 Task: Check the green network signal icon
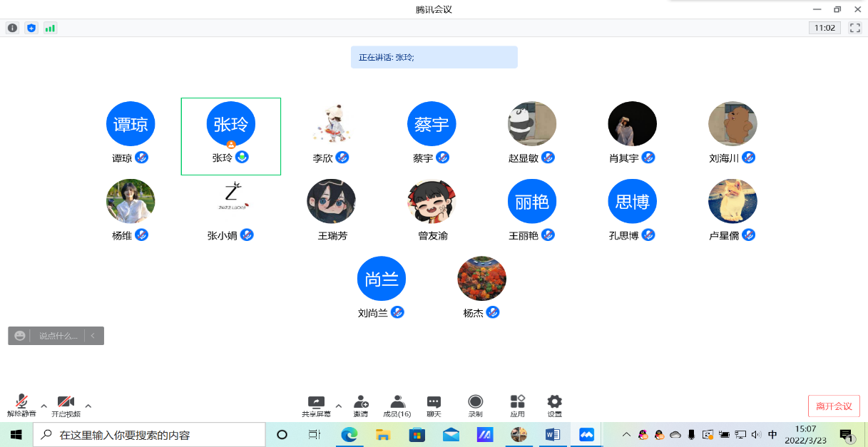pyautogui.click(x=50, y=28)
